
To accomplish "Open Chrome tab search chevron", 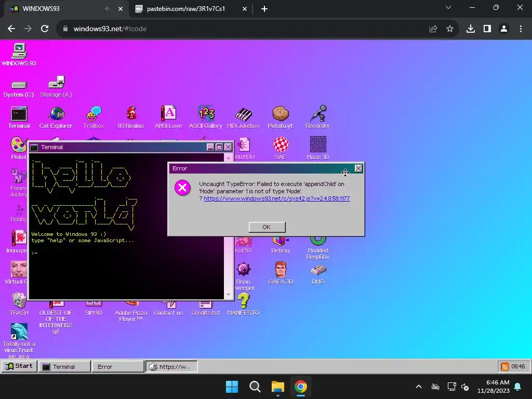I will (x=448, y=7).
